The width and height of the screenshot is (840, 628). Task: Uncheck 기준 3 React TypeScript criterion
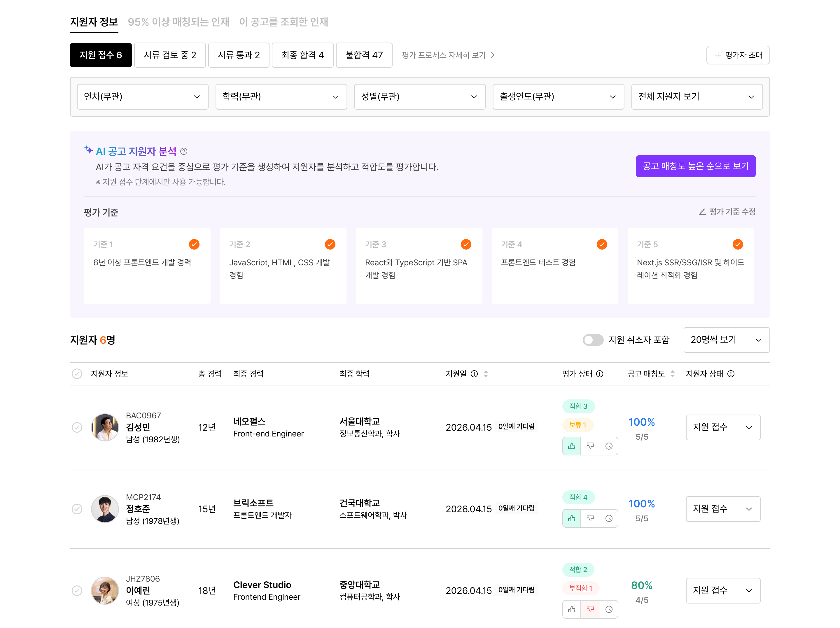[466, 245]
